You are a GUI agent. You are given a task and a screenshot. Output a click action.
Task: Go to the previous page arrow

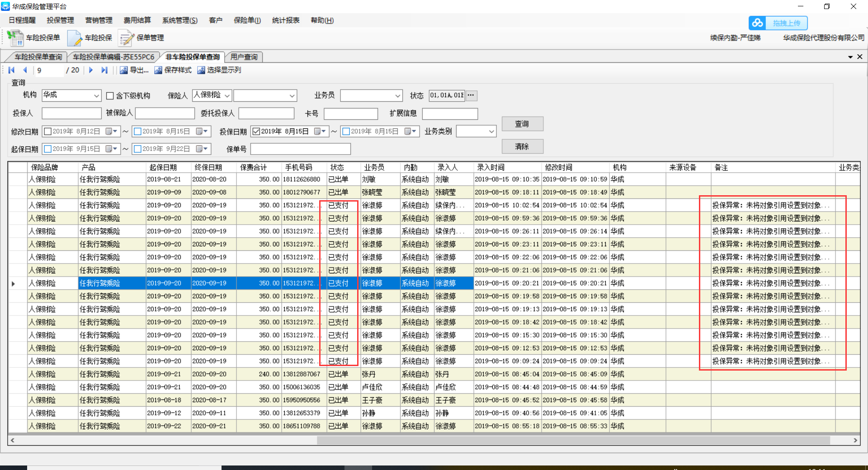25,70
